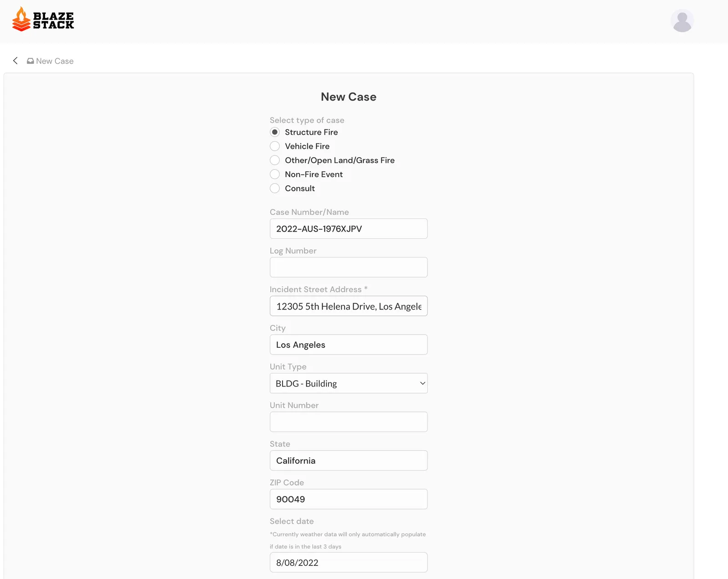Open the user profile avatar
Image resolution: width=728 pixels, height=579 pixels.
[682, 20]
